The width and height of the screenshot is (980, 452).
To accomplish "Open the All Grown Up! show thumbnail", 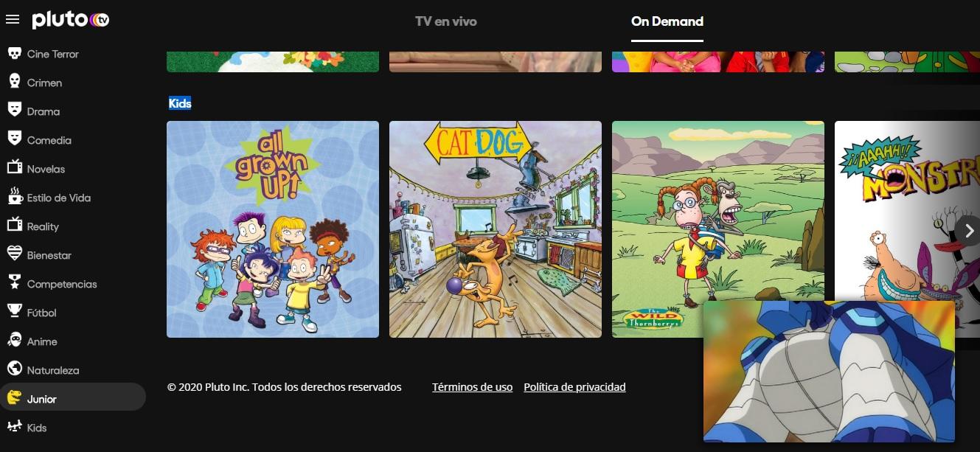I will coord(273,229).
